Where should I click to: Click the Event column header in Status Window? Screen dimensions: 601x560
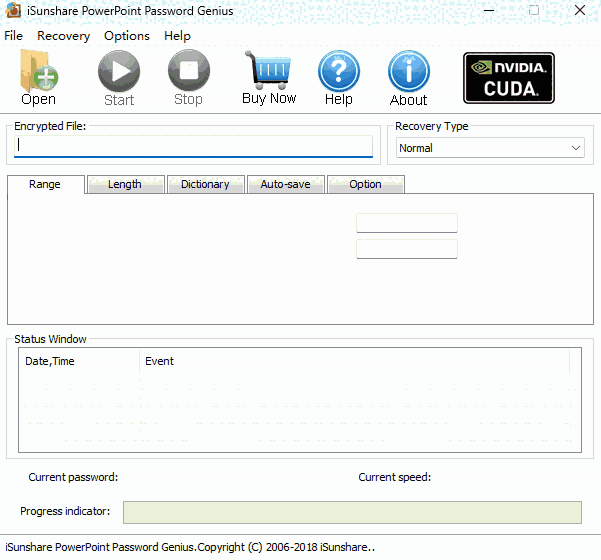point(159,361)
